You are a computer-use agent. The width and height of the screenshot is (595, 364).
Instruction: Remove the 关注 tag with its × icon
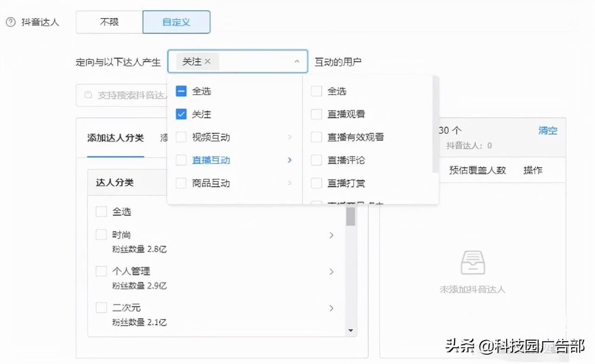[x=208, y=61]
